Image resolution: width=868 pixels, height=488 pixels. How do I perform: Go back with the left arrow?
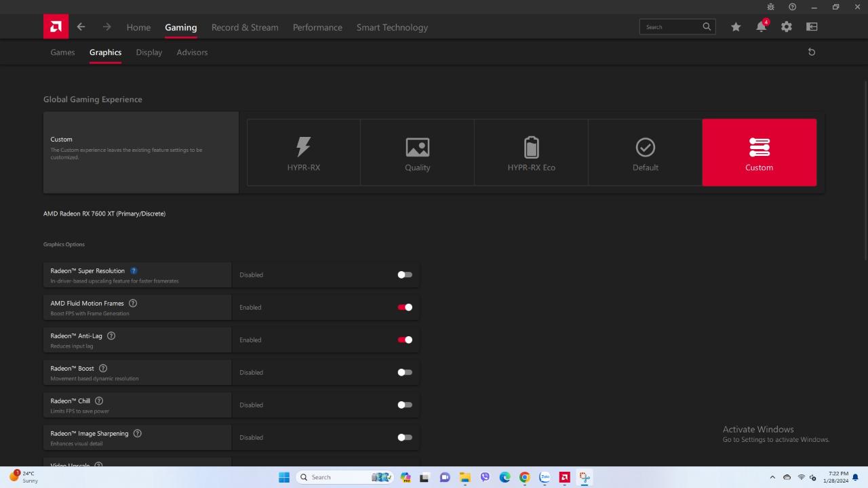81,27
